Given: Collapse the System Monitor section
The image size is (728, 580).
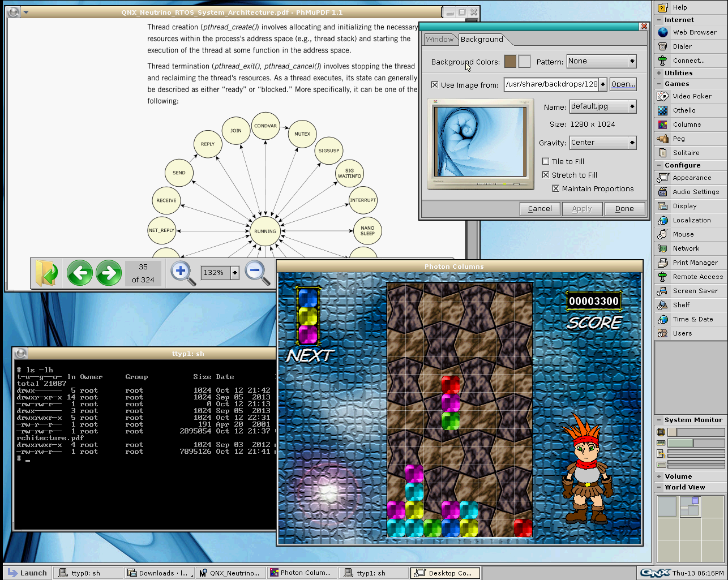Looking at the screenshot, I should [660, 420].
